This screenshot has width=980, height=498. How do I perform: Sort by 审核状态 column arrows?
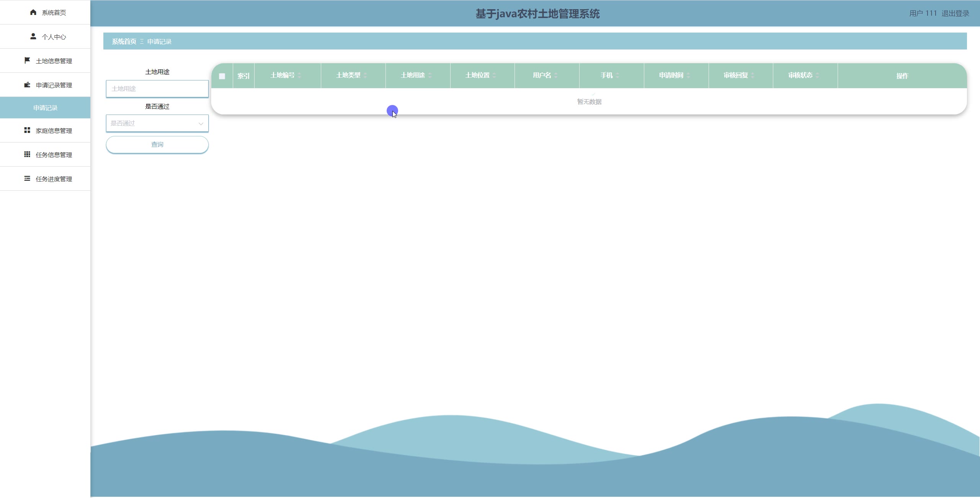pyautogui.click(x=817, y=75)
